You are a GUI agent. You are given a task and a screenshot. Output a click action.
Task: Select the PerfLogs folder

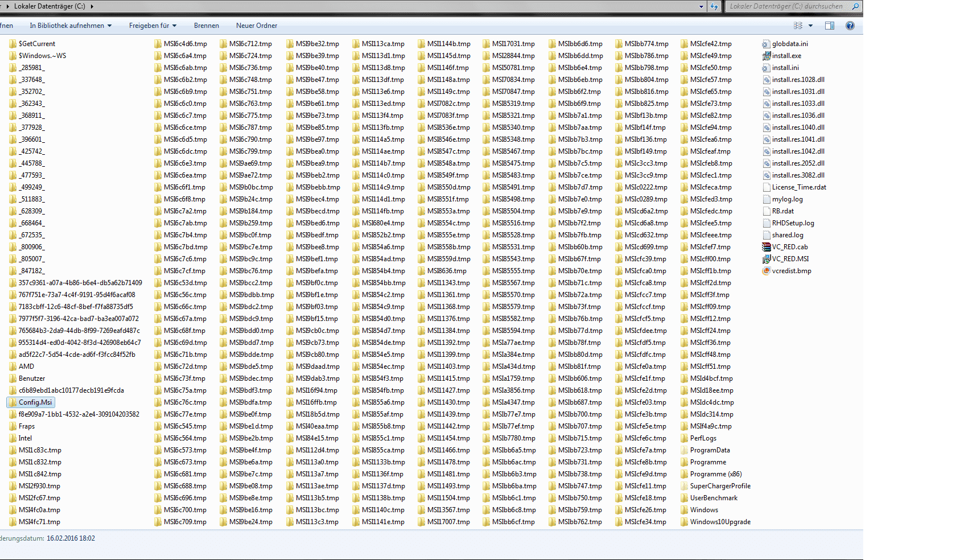tap(698, 438)
